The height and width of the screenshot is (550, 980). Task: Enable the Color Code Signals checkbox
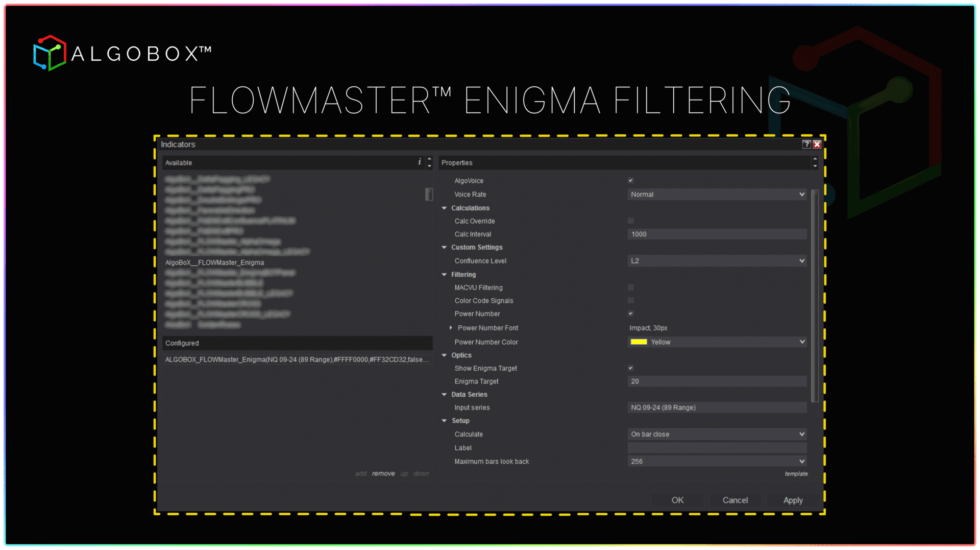pos(631,301)
